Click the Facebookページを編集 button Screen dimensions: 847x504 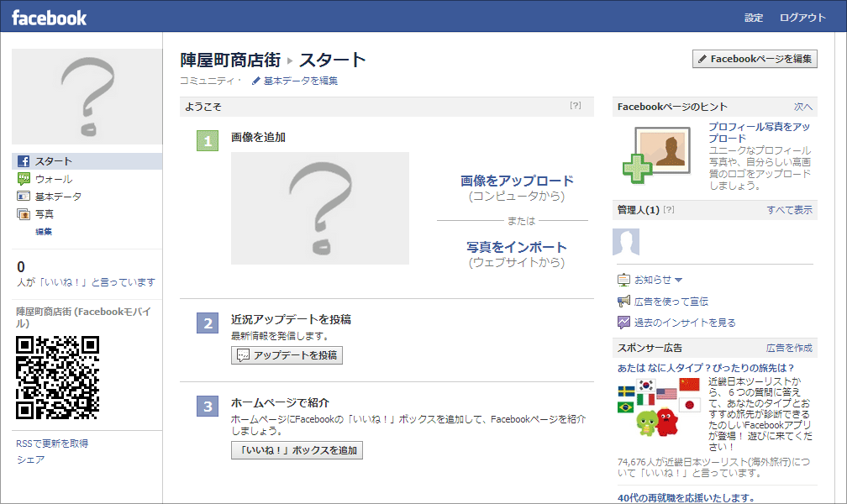755,59
